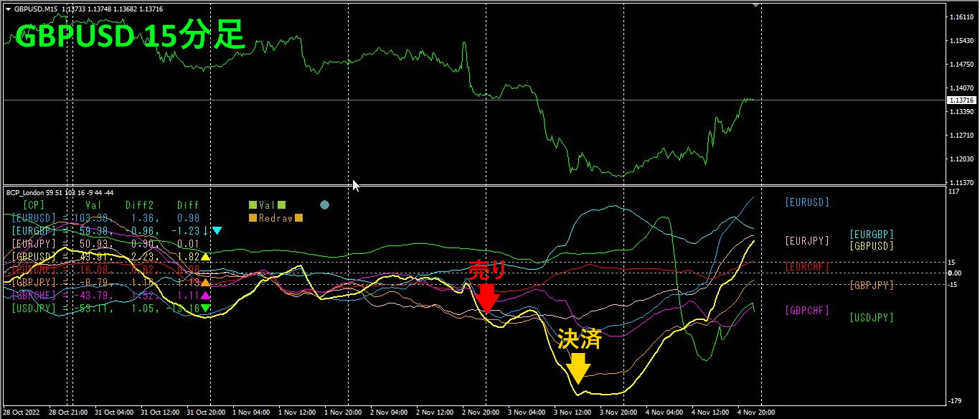Viewport: 980px width, 419px height.
Task: Click the -43.79 value for GBPCHF
Action: coord(92,296)
